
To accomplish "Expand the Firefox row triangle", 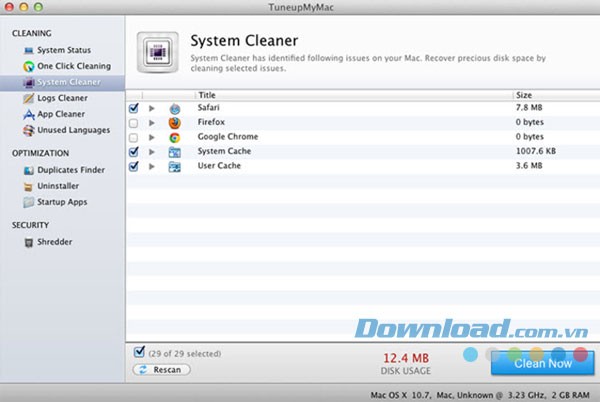I will (x=152, y=123).
